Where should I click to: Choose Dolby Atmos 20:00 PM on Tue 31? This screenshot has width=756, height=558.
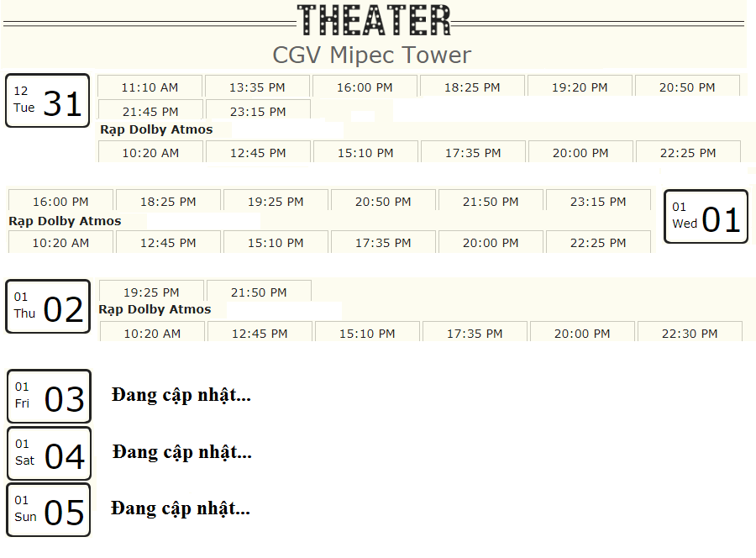[581, 152]
